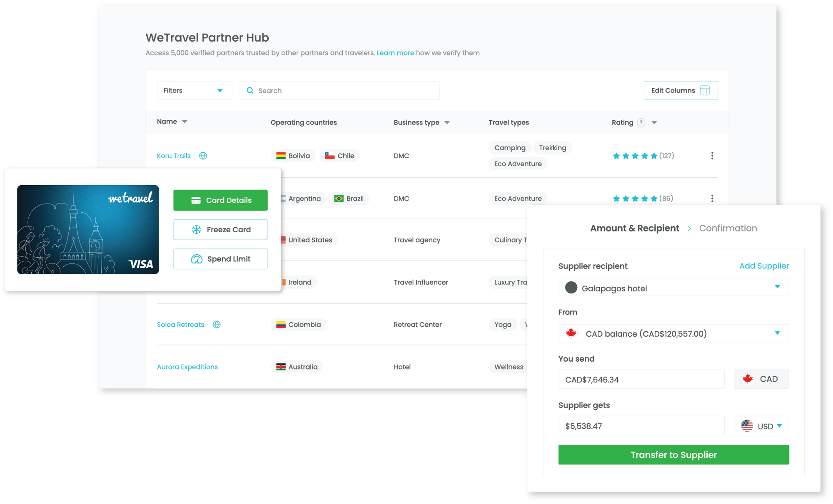
Task: Click the maple leaf icon in CAD balance
Action: tap(571, 333)
